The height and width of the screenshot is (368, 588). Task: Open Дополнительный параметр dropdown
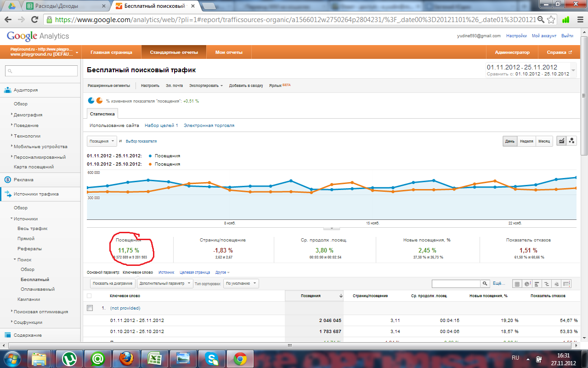pos(165,283)
